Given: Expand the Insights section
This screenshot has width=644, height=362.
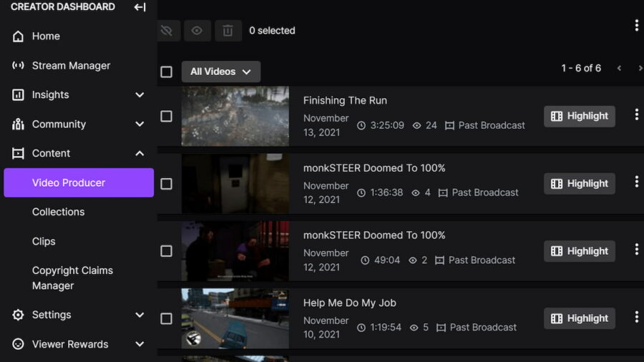Looking at the screenshot, I should (140, 95).
